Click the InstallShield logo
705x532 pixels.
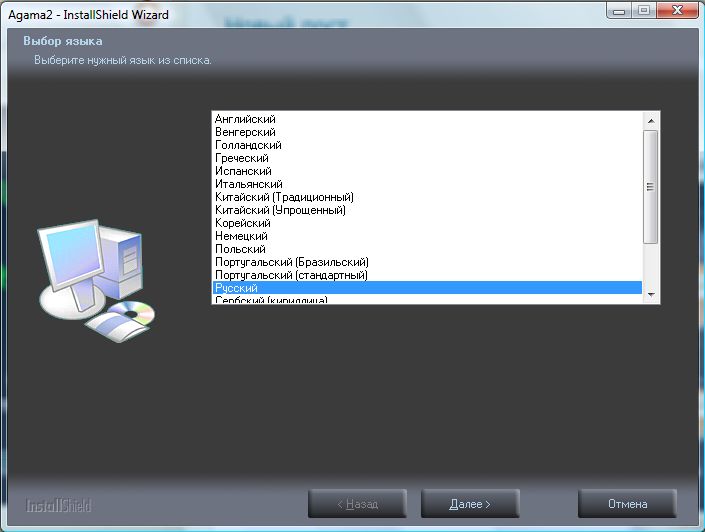point(58,505)
